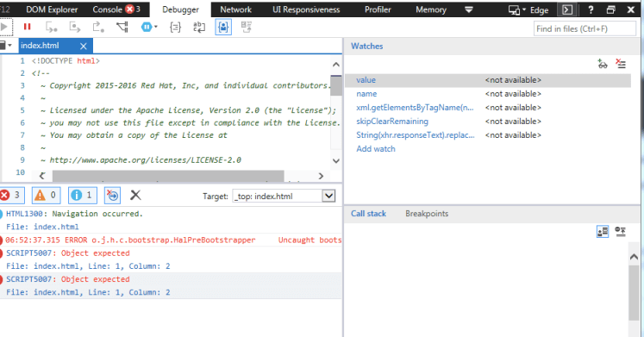This screenshot has width=644, height=337.
Task: Toggle the Just My Code button
Action: [223, 28]
